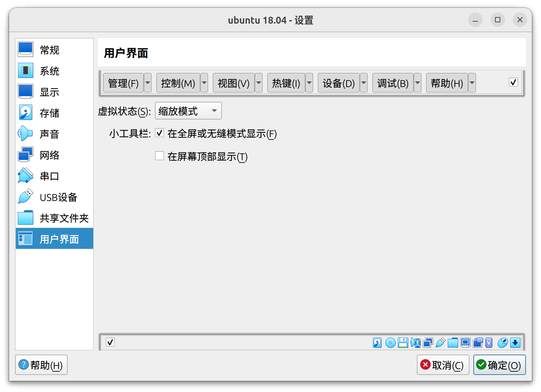Viewport: 541px width, 392px height.
Task: Open the 网络 settings page
Action: click(x=49, y=155)
